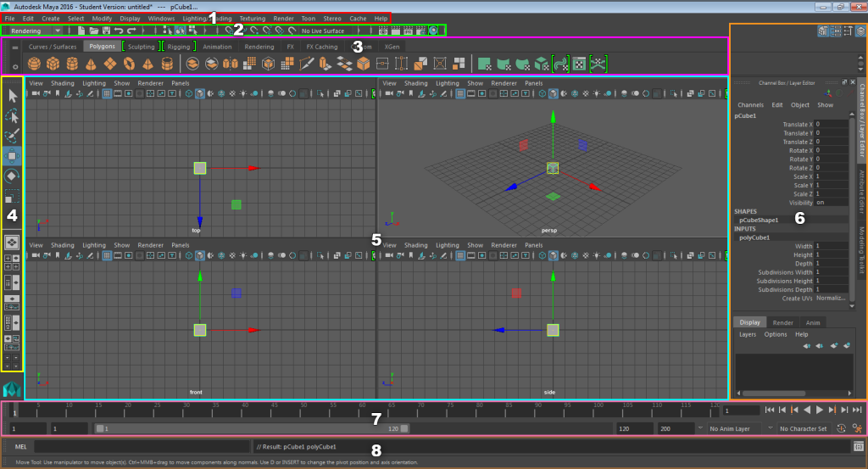Image resolution: width=868 pixels, height=469 pixels.
Task: Click the current frame input field
Action: point(741,410)
